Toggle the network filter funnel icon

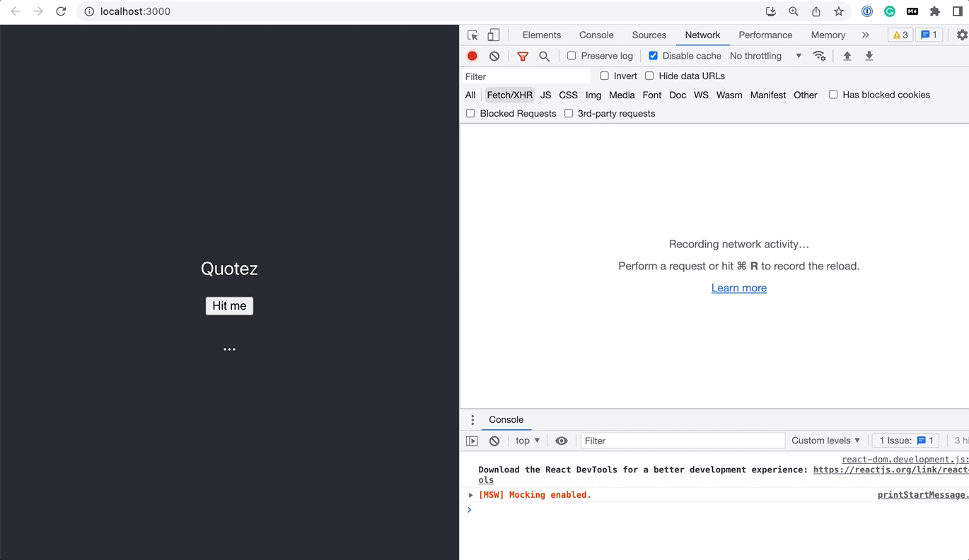(x=523, y=56)
